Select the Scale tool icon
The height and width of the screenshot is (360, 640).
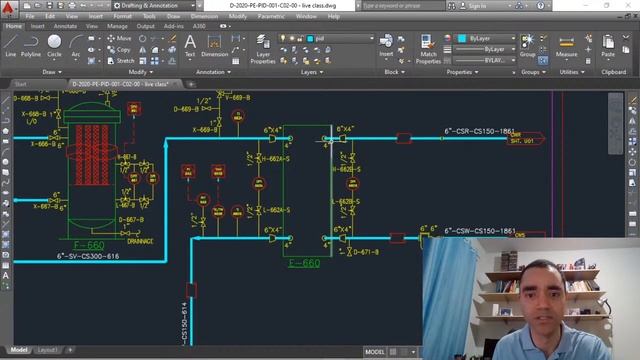(x=142, y=61)
